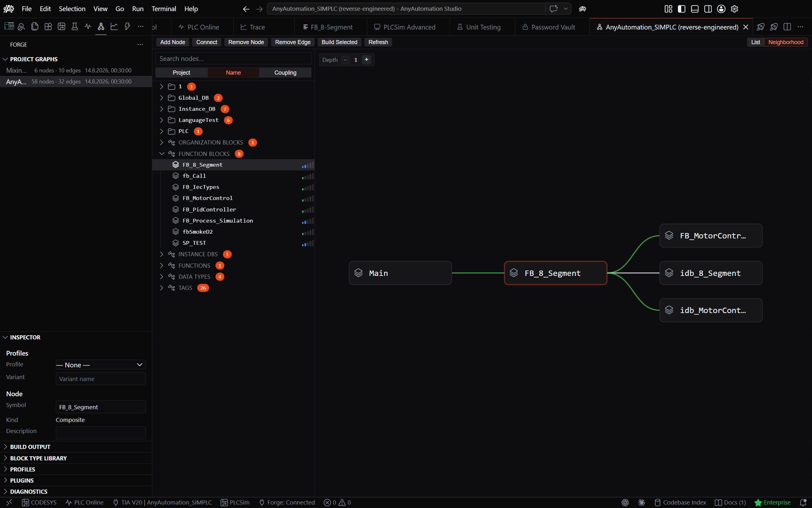Group nodes by Name

(x=233, y=73)
